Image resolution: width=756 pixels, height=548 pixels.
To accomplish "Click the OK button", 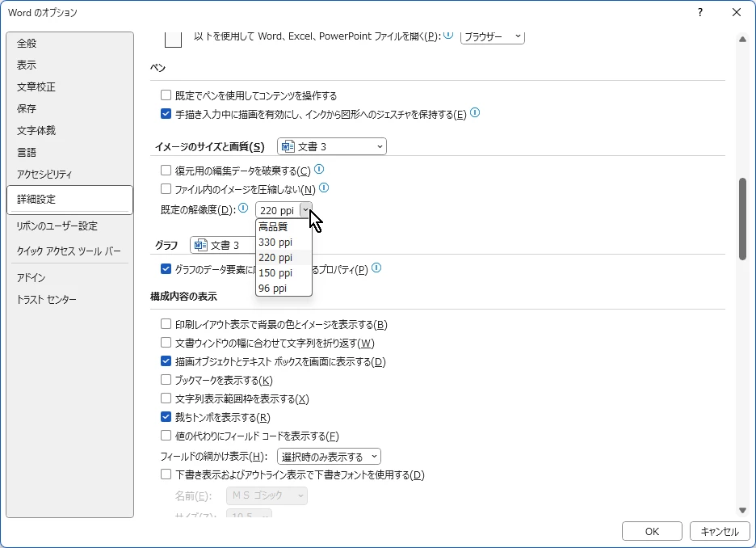I will click(x=652, y=531).
